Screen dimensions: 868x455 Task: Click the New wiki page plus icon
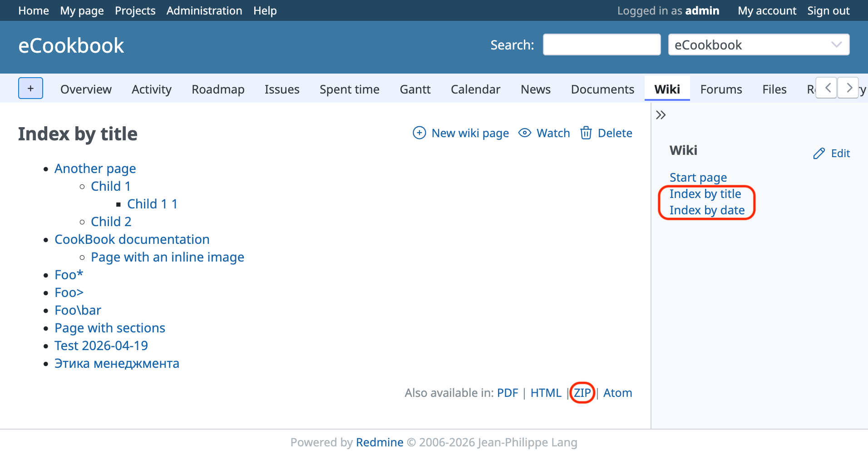click(x=419, y=133)
